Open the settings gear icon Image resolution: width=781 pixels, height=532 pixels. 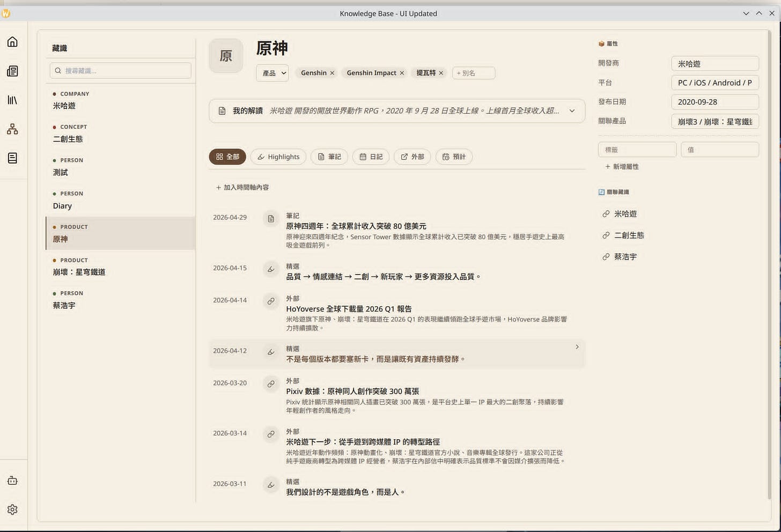(x=12, y=509)
